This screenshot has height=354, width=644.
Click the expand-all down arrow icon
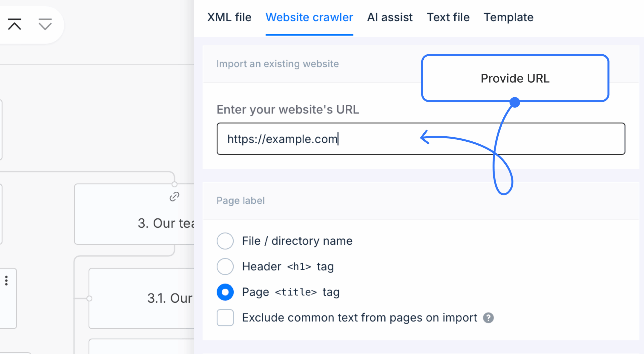(45, 24)
